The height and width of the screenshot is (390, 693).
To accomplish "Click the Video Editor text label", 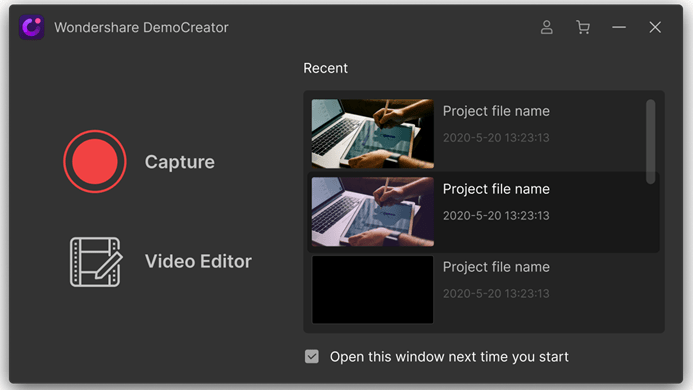I will (x=198, y=261).
